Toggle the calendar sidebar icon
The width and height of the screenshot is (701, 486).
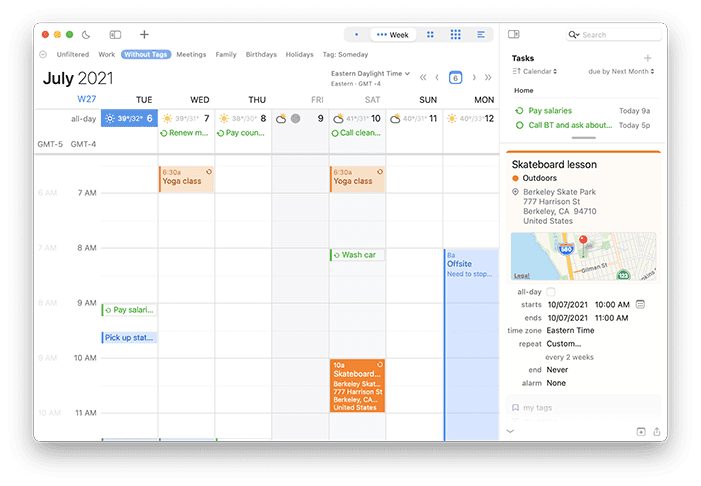[115, 34]
